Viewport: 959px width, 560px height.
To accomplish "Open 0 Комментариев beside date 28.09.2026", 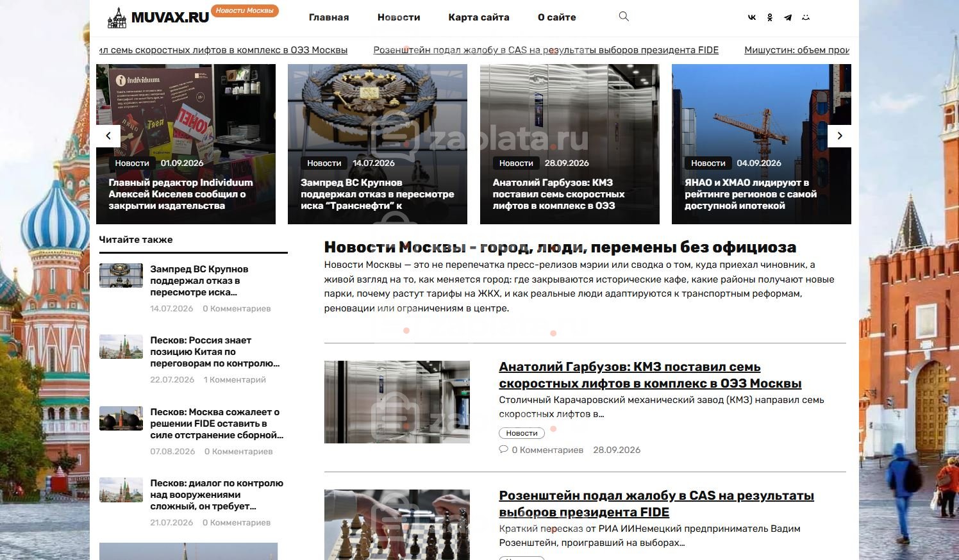I will [x=547, y=450].
